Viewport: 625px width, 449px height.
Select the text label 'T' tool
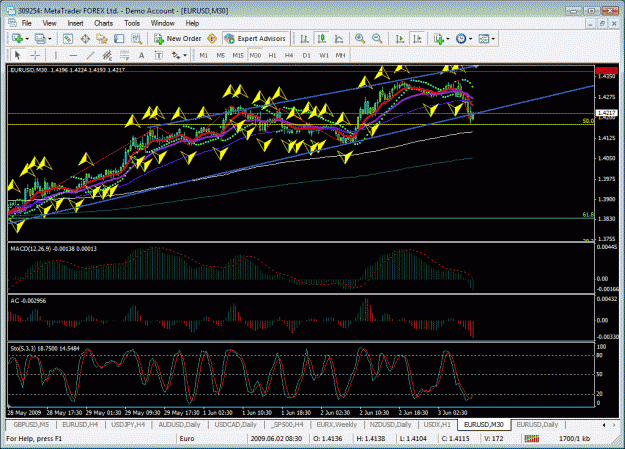click(x=159, y=55)
